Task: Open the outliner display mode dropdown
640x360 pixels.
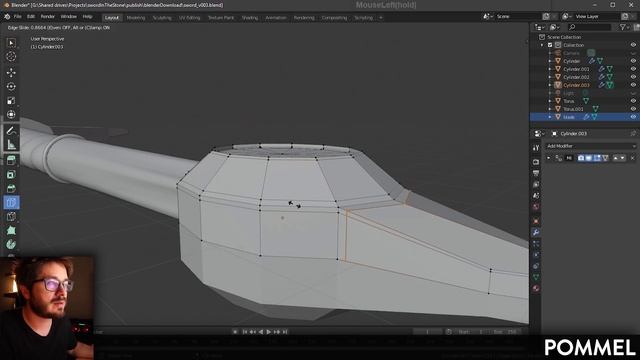Action: [555, 27]
